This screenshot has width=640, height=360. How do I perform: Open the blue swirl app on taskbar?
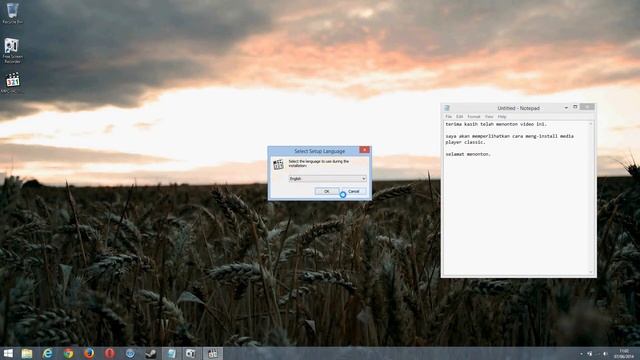point(130,353)
